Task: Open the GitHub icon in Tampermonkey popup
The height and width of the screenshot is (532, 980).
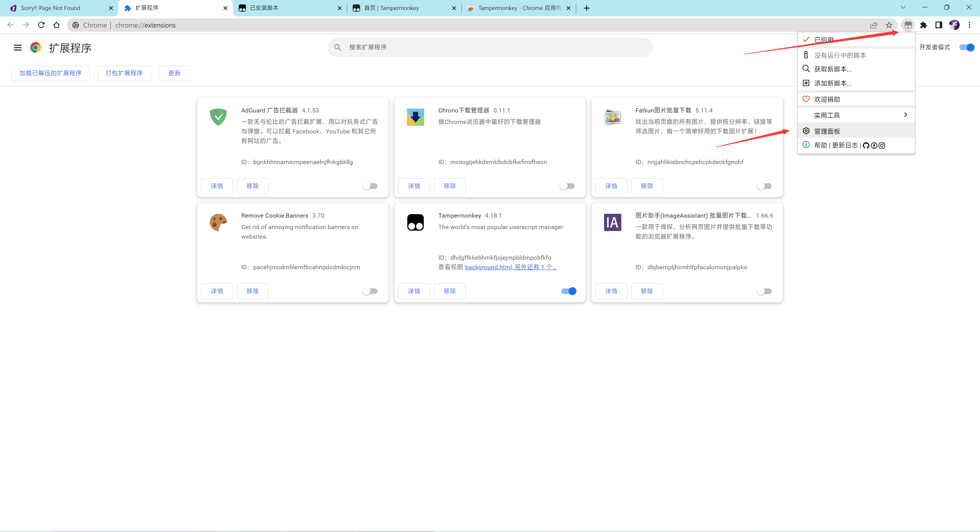Action: click(866, 145)
